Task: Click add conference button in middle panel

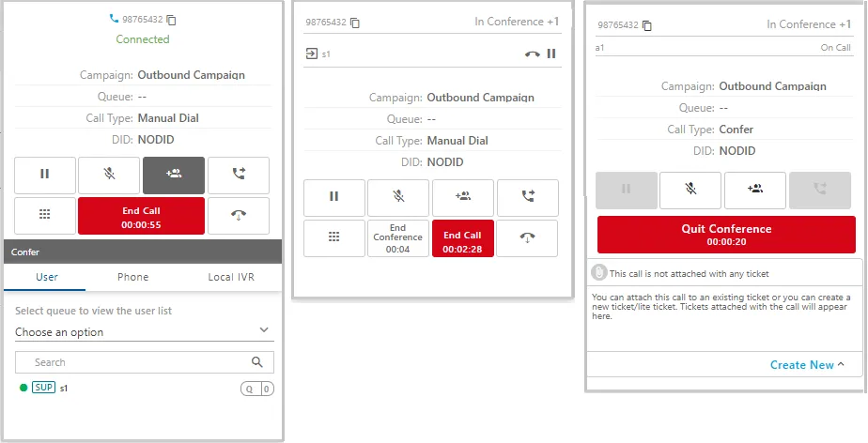Action: tap(463, 197)
